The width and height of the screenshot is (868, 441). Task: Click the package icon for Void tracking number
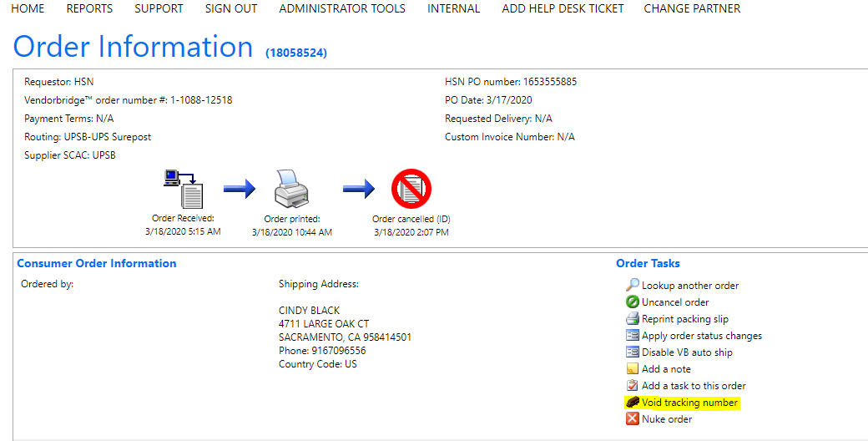coord(632,403)
